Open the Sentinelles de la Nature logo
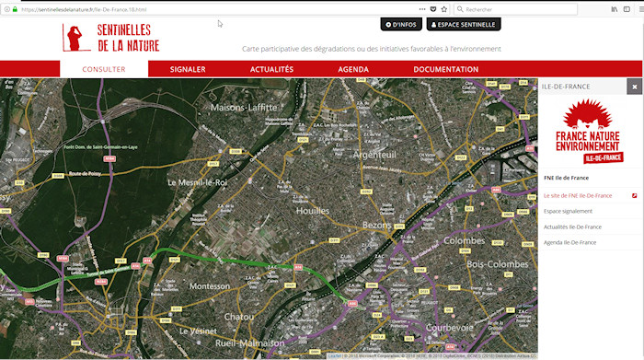The width and height of the screenshot is (644, 360). tap(111, 38)
